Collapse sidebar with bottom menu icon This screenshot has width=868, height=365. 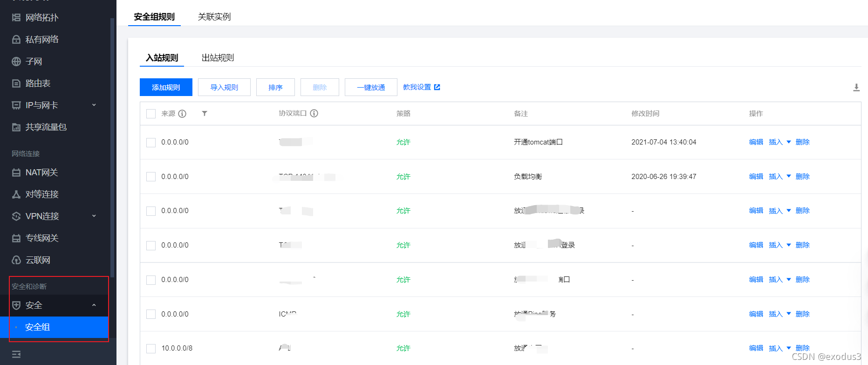(x=16, y=354)
